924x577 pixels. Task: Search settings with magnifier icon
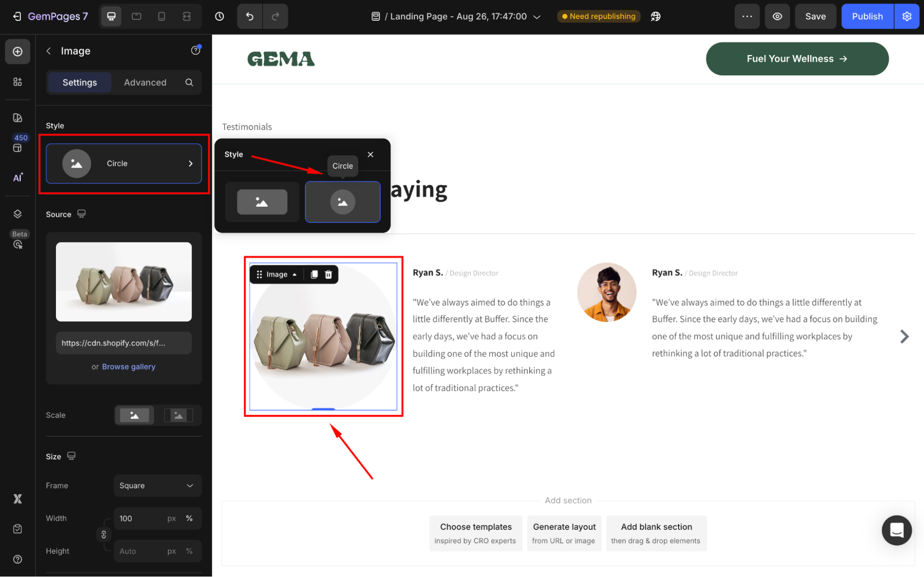(x=189, y=82)
